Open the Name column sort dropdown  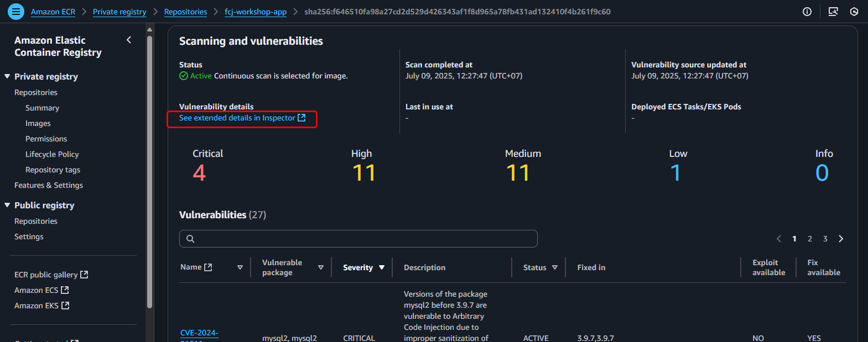coord(240,267)
